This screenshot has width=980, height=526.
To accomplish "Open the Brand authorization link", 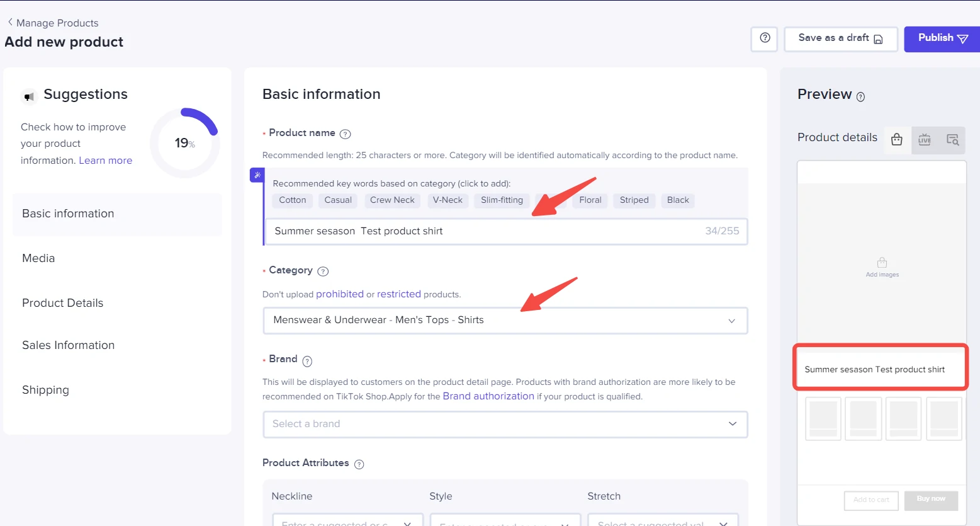I will (488, 396).
